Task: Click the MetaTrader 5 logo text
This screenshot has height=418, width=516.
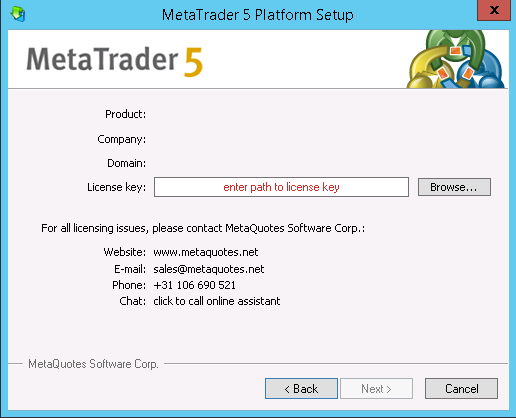Action: (x=115, y=61)
